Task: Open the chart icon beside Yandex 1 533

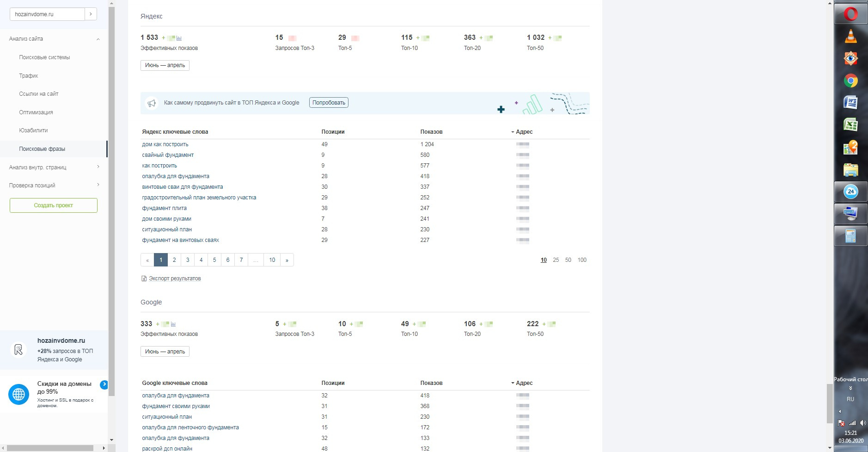Action: (179, 38)
